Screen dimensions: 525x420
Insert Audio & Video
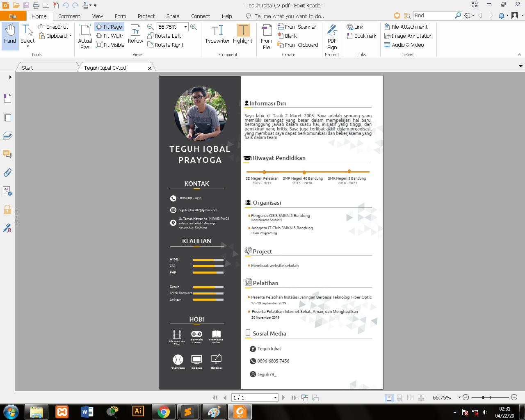(x=404, y=45)
